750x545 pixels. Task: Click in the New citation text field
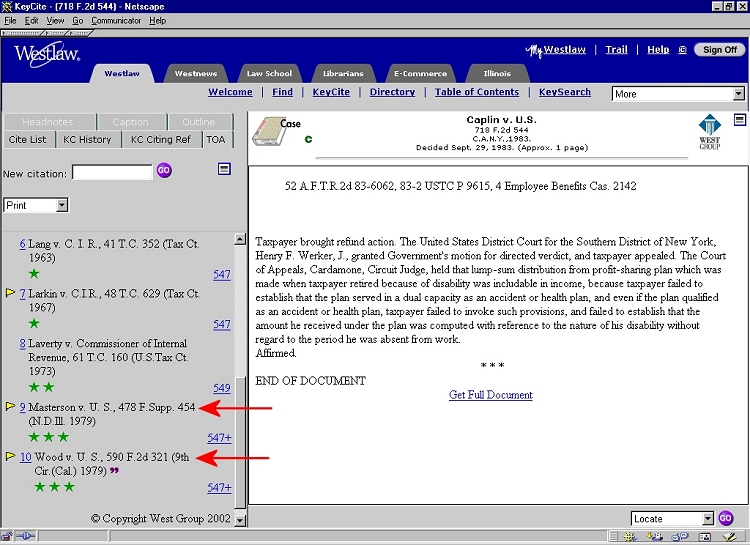pyautogui.click(x=111, y=172)
